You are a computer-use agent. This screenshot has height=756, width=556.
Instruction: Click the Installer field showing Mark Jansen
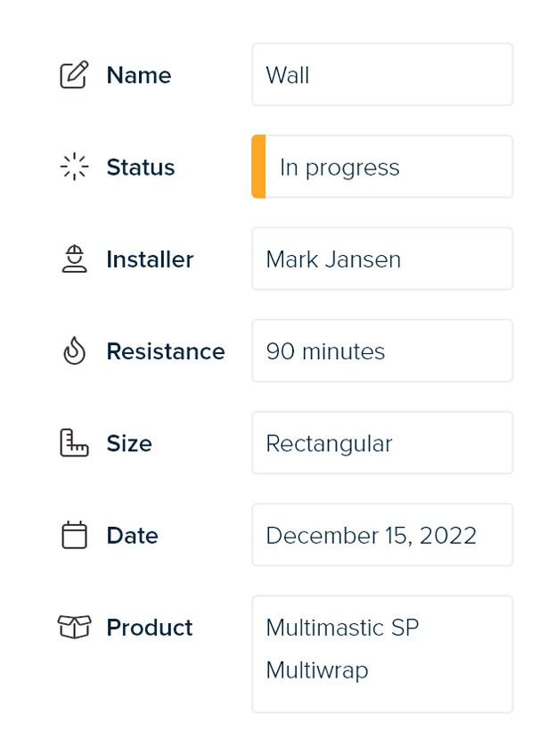(382, 259)
